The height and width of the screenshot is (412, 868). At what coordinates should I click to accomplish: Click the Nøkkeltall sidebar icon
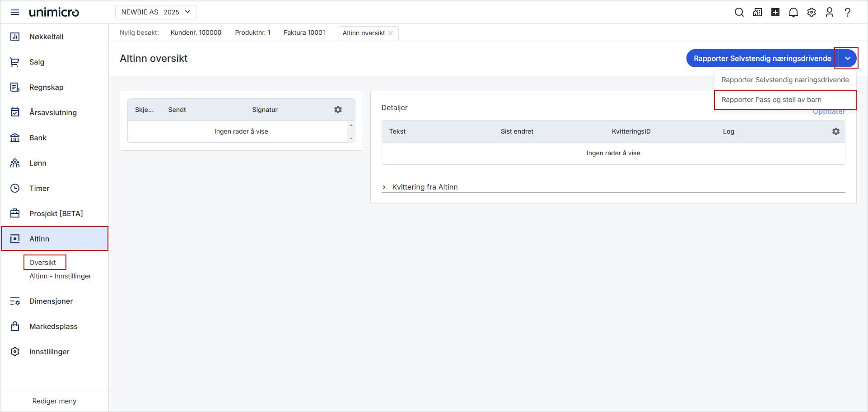15,37
